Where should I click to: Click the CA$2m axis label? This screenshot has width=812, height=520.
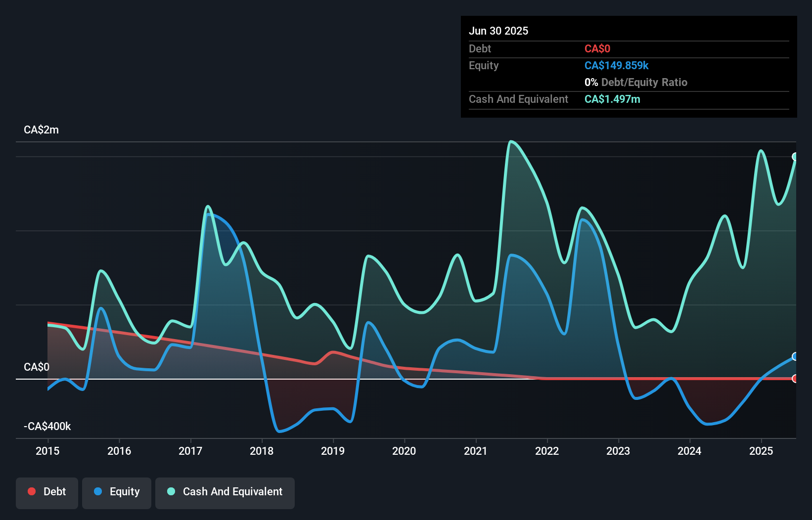point(41,130)
